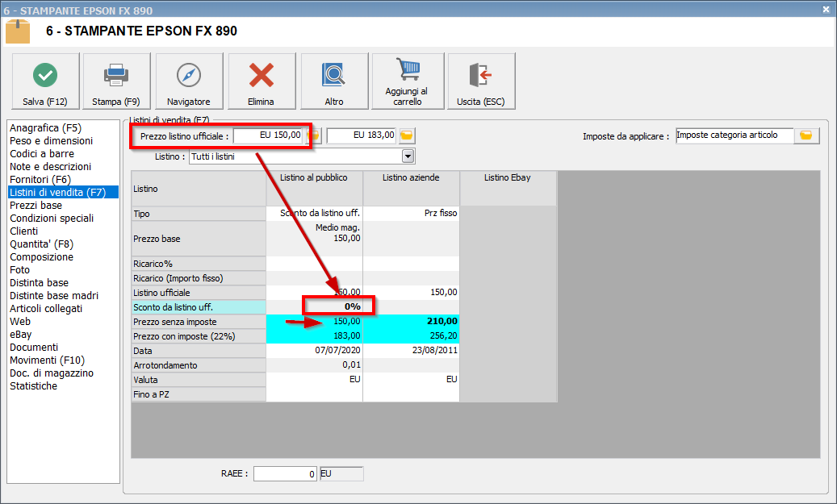Click the Uscita (ESC) exit button

(481, 81)
